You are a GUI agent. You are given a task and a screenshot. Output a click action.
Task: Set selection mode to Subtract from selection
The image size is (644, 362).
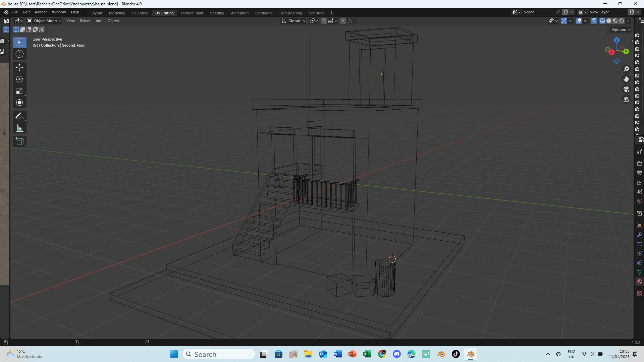[x=29, y=29]
